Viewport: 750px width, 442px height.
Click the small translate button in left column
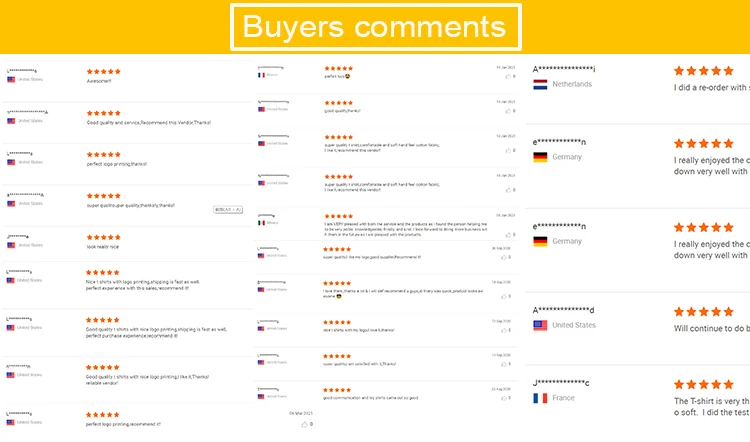pyautogui.click(x=228, y=210)
